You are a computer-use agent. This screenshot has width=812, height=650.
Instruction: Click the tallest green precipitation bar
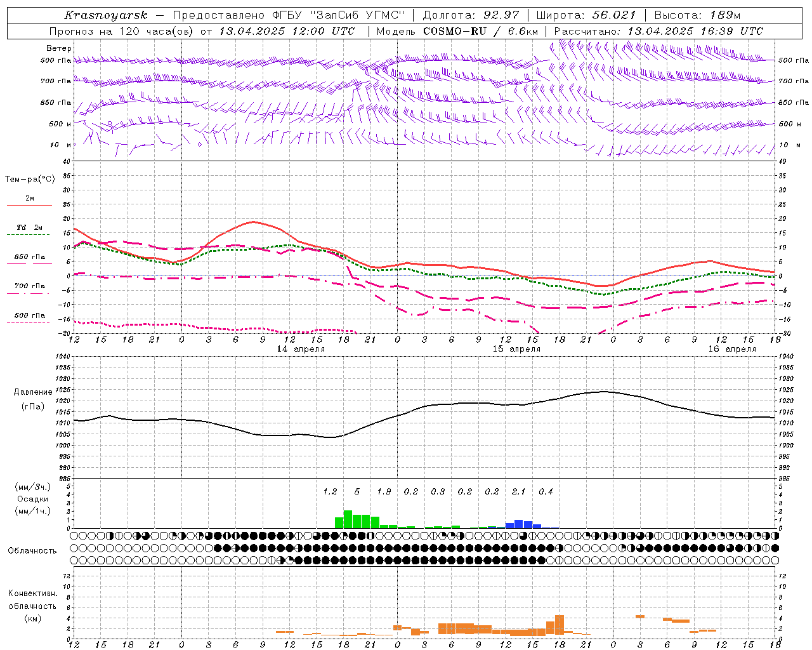pos(348,519)
